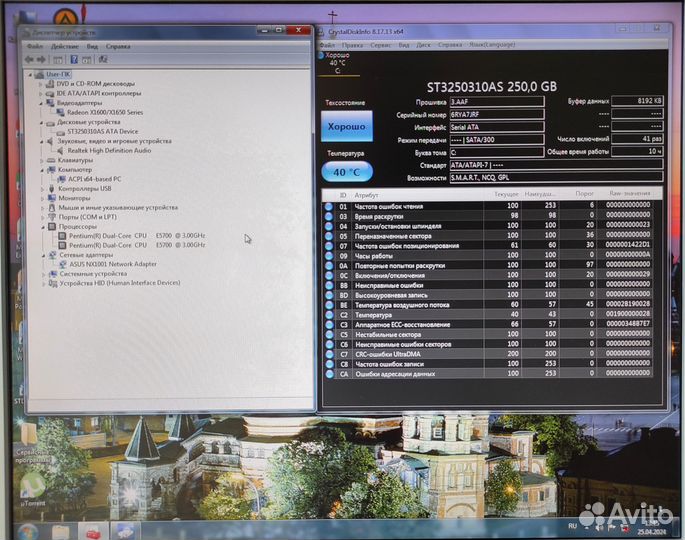Viewport: 685px width, 540px height.
Task: Click the Radeon X1600/X1650 Series device icon
Action: (60, 112)
